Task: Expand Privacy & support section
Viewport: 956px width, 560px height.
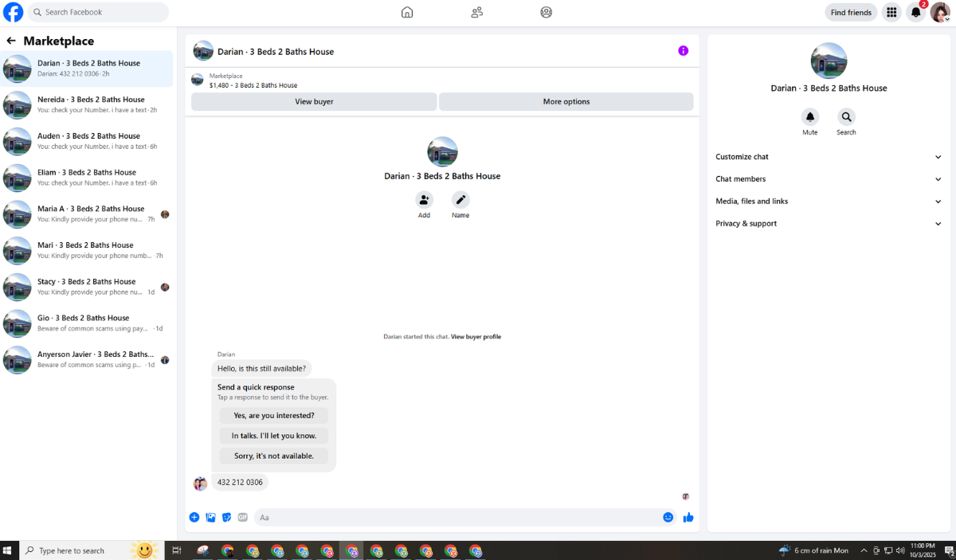Action: (x=829, y=224)
